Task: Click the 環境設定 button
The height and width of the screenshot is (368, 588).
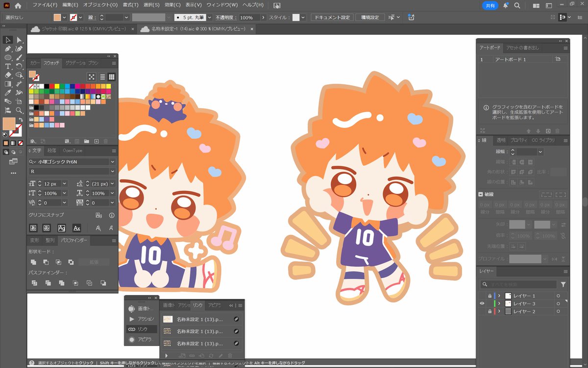Action: click(370, 17)
